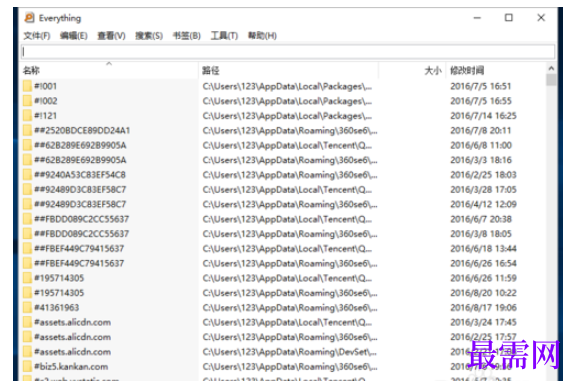Select the name #!002

45,101
